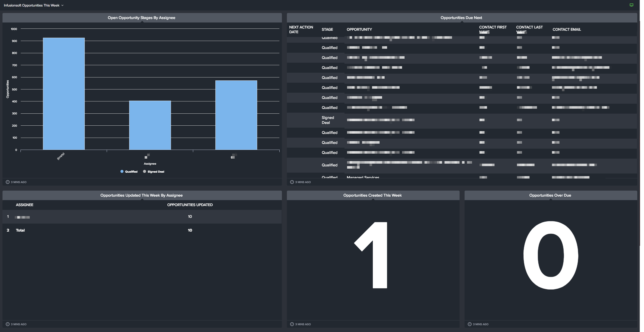Select the Opportunities Created This Week title
The image size is (644, 332).
pos(373,195)
